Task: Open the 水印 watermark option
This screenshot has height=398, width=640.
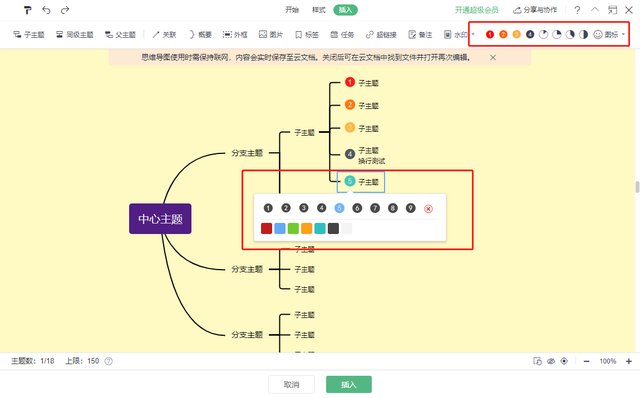Action: click(456, 35)
